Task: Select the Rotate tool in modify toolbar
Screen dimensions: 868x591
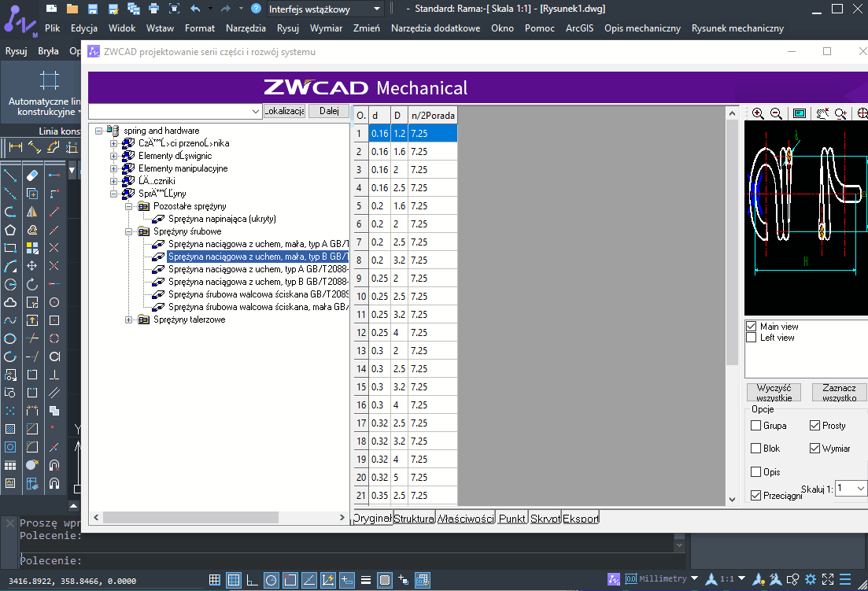Action: (x=32, y=284)
